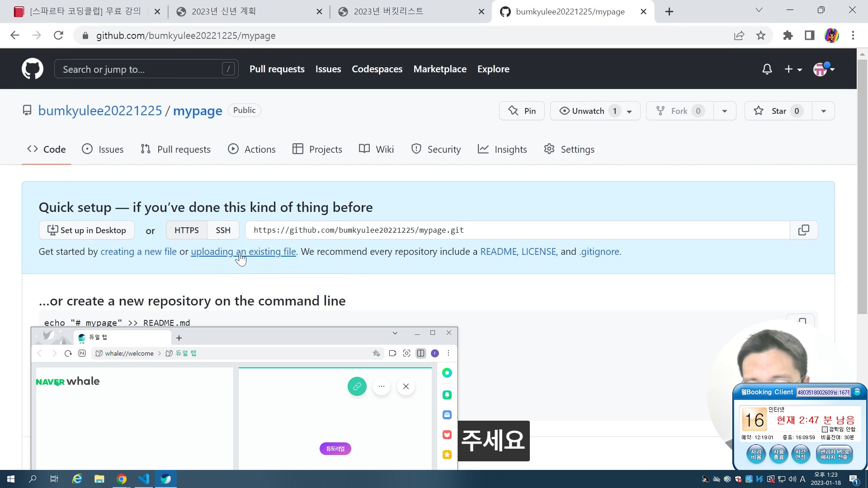Click Whale Naver home N icon
Screen dimensions: 868x488
pos(82,353)
